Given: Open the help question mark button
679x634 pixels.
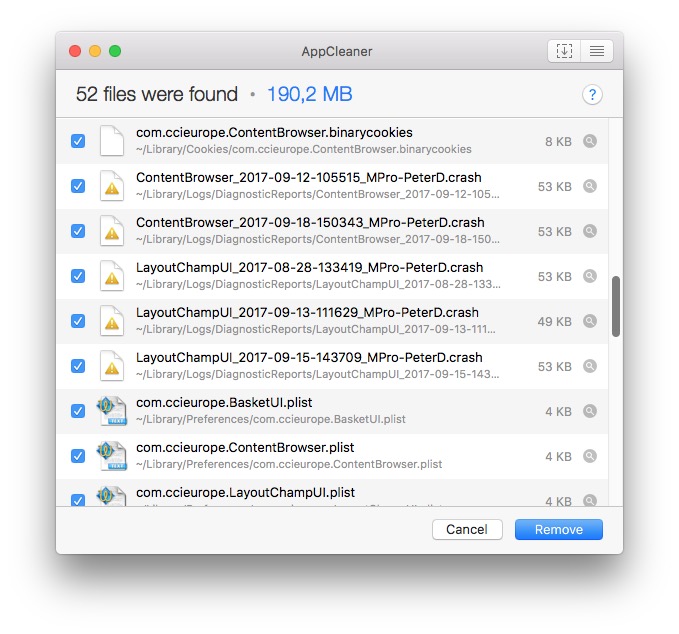Looking at the screenshot, I should 592,95.
